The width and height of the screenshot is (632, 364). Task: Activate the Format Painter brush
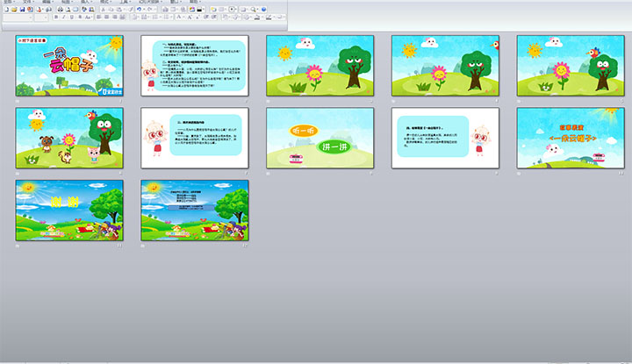pyautogui.click(x=131, y=10)
